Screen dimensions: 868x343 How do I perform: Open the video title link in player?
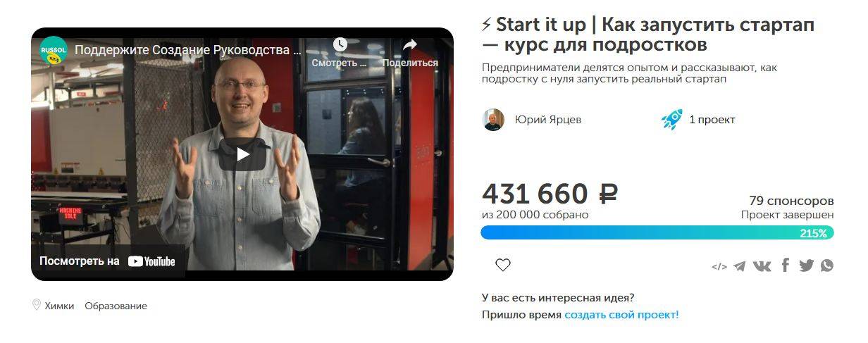(x=188, y=50)
